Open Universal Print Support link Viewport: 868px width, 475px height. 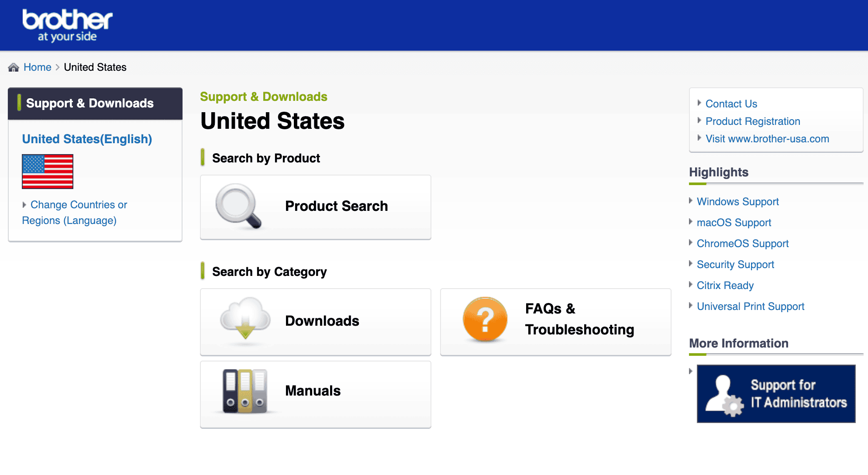751,306
